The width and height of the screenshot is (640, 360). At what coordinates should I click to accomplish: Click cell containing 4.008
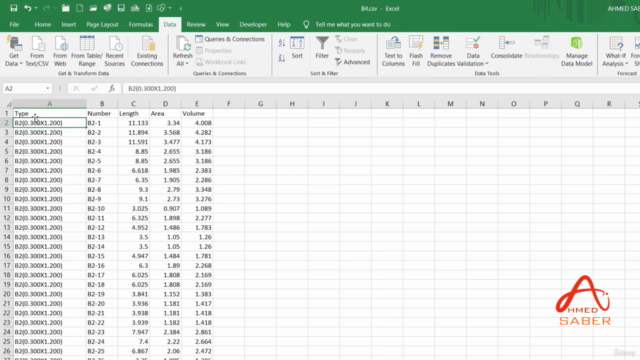[x=197, y=123]
